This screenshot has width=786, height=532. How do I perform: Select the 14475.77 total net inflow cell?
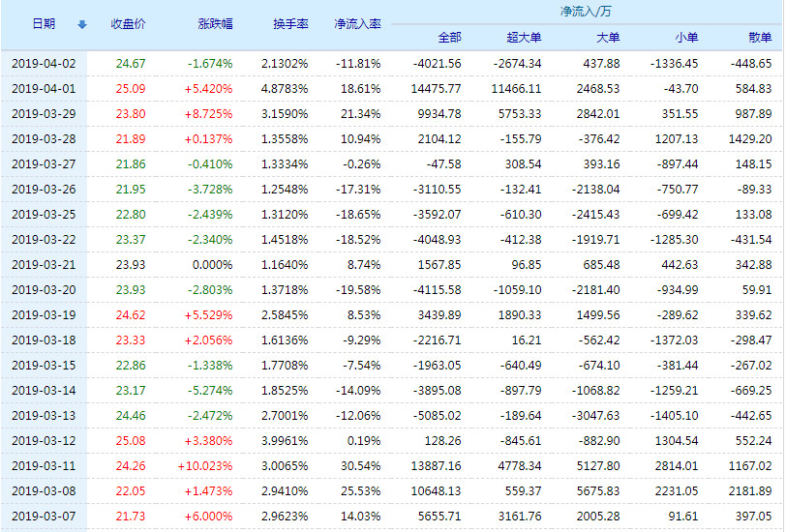[x=436, y=88]
